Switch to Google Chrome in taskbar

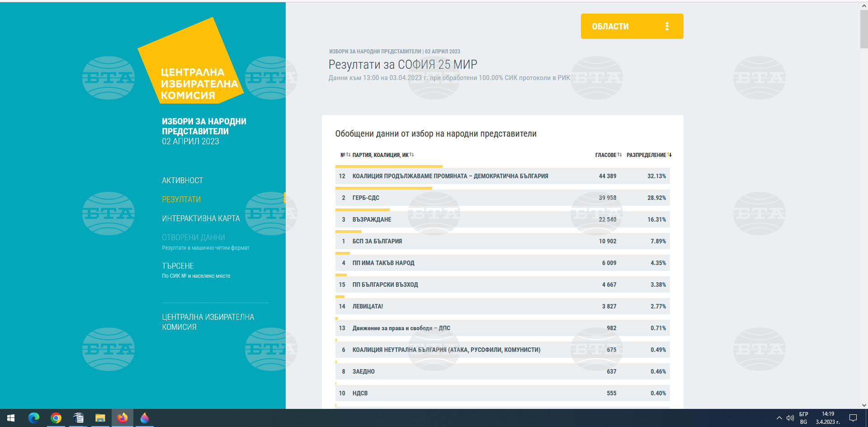point(56,418)
